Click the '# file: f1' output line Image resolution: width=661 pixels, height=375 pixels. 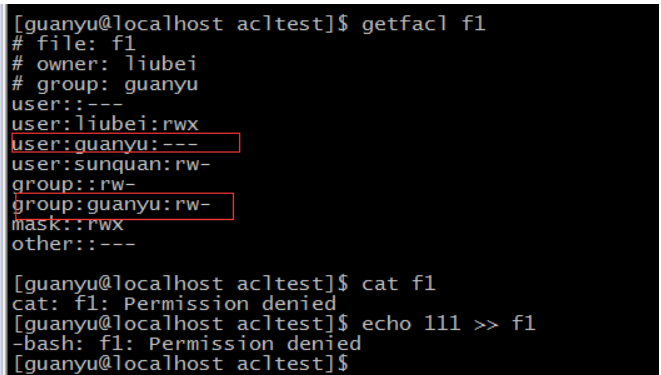coord(73,44)
